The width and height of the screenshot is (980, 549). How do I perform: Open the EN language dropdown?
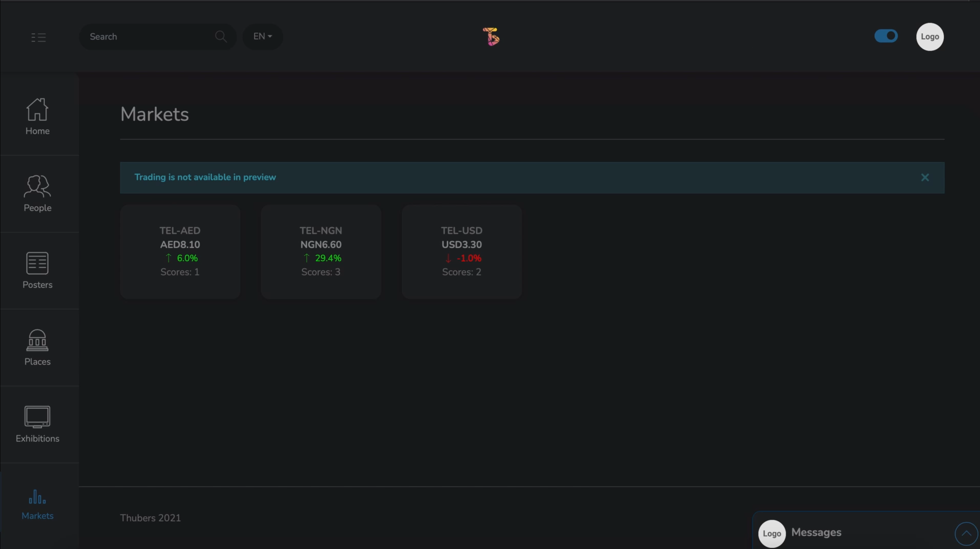pyautogui.click(x=262, y=37)
